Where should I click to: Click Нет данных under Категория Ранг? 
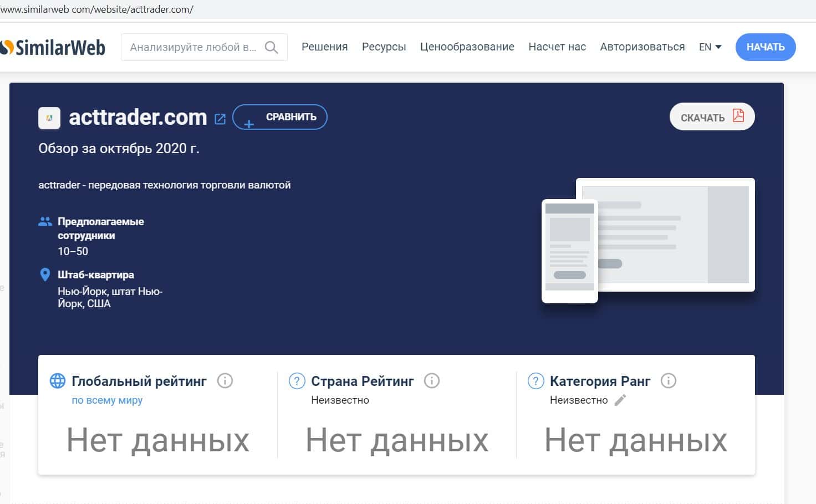click(636, 440)
